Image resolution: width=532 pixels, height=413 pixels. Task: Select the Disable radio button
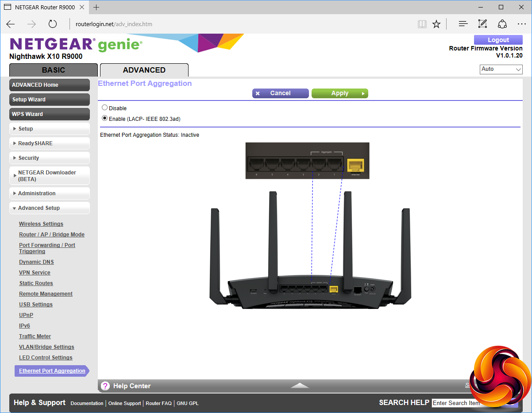pos(104,108)
